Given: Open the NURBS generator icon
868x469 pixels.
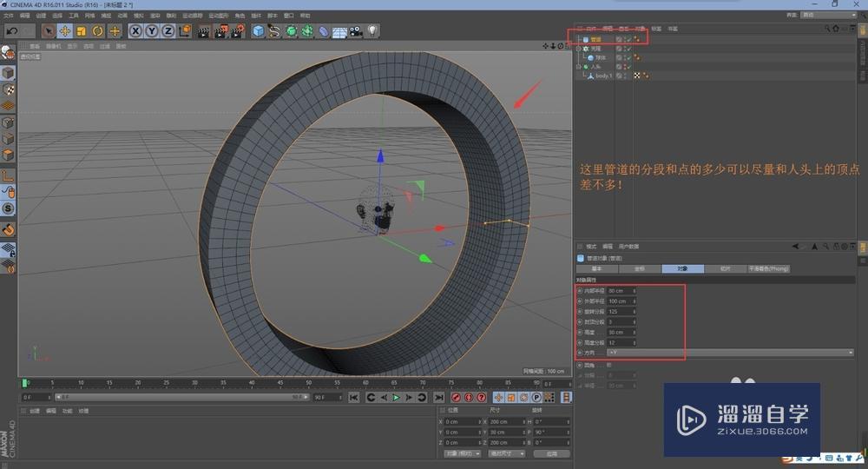Looking at the screenshot, I should pos(291,31).
